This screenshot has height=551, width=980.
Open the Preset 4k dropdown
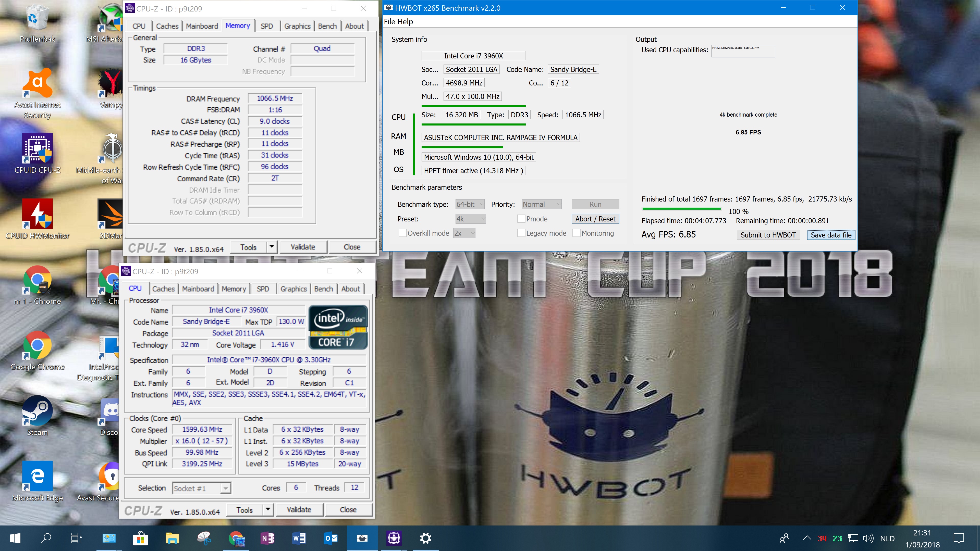coord(471,219)
